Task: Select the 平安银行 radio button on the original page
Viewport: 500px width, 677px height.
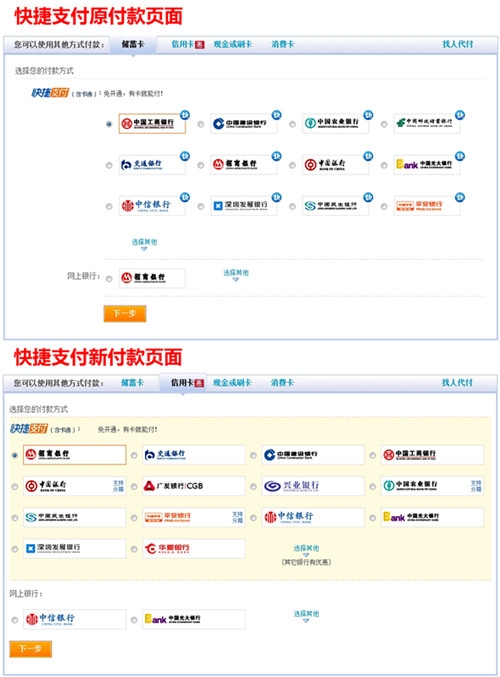Action: (x=384, y=206)
